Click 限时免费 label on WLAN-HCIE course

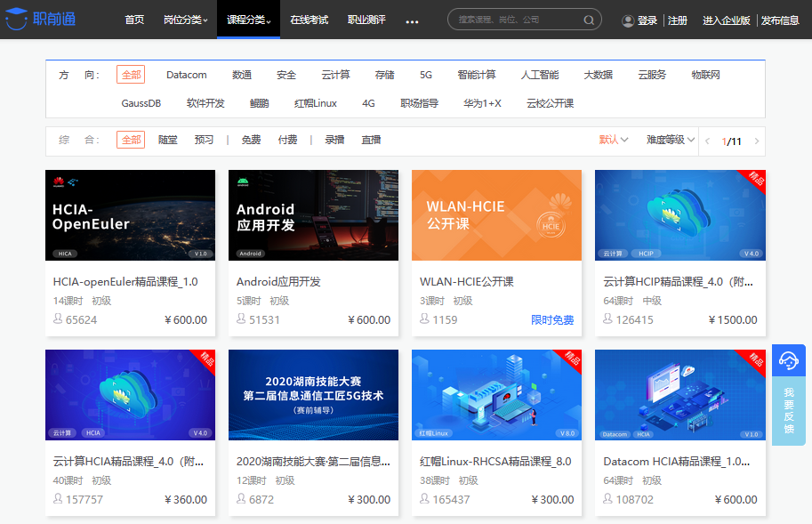pyautogui.click(x=552, y=320)
